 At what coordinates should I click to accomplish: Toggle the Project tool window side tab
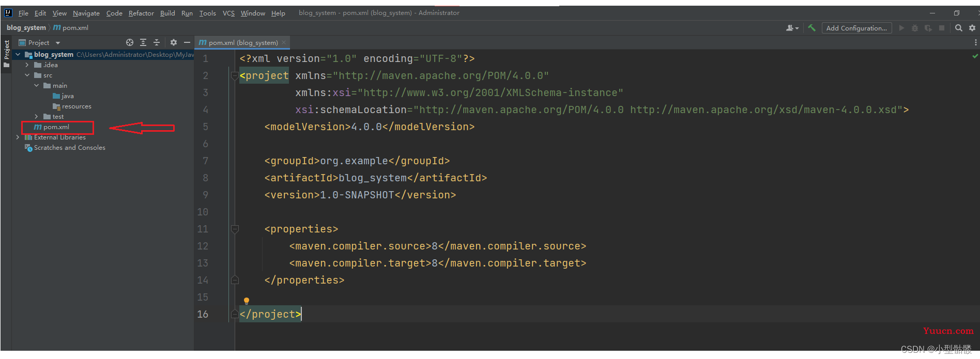6,54
